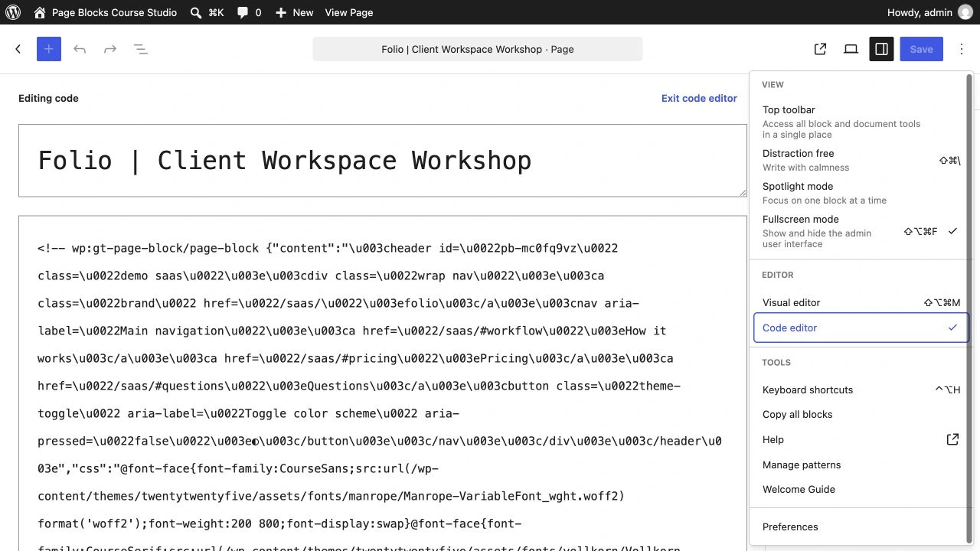Click inside the code content textarea

click(x=383, y=384)
